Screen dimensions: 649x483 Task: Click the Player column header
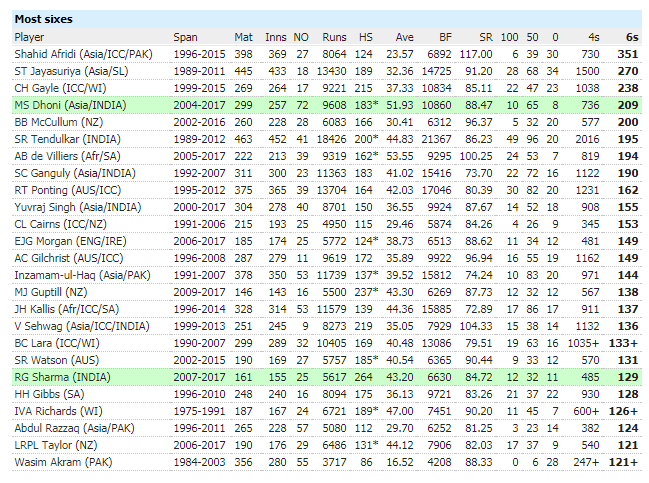pos(29,37)
